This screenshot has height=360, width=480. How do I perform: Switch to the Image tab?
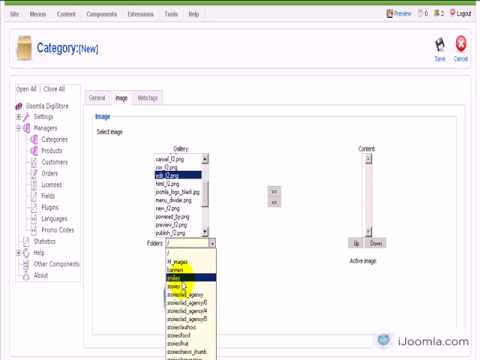121,98
